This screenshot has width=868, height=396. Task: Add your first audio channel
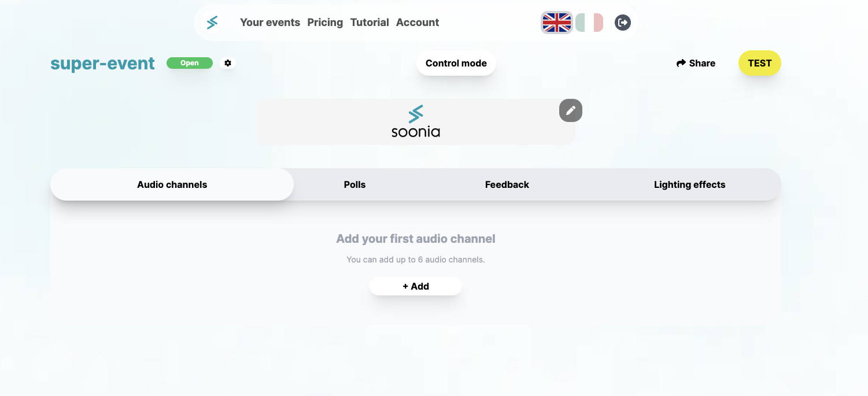415,286
